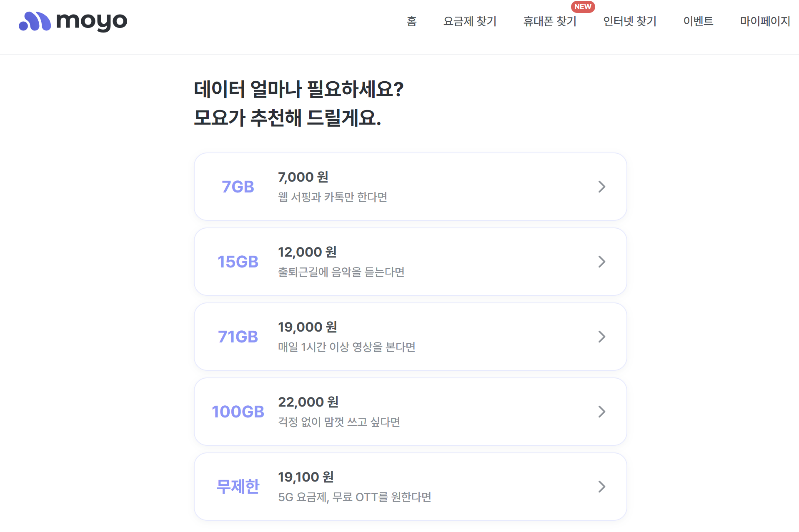Open 휴대폰 찾기 from the navigation
The height and width of the screenshot is (532, 799).
coord(549,21)
